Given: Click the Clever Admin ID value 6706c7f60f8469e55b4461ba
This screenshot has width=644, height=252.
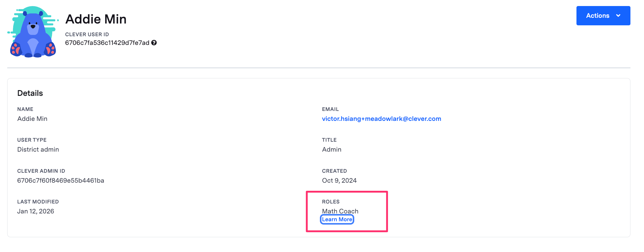Looking at the screenshot, I should pyautogui.click(x=61, y=181).
